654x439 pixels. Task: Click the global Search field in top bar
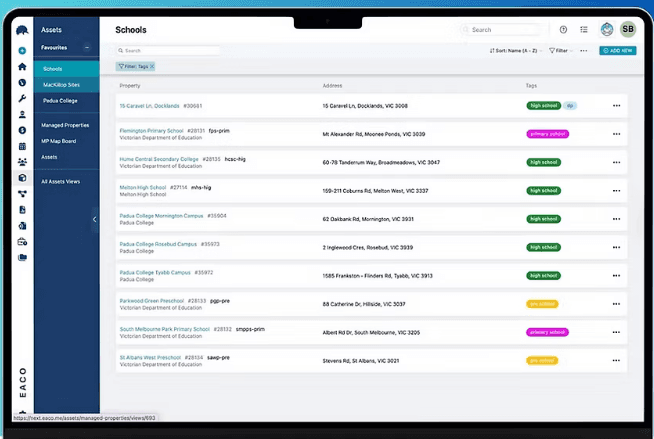pyautogui.click(x=501, y=30)
